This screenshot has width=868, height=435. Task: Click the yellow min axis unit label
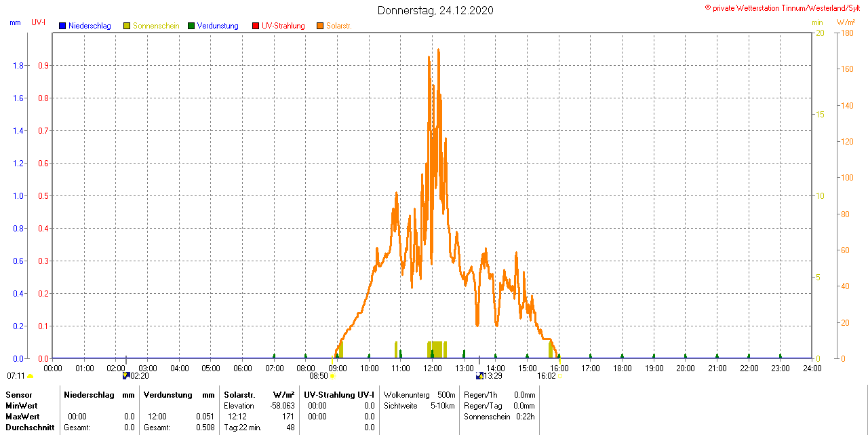click(x=817, y=22)
